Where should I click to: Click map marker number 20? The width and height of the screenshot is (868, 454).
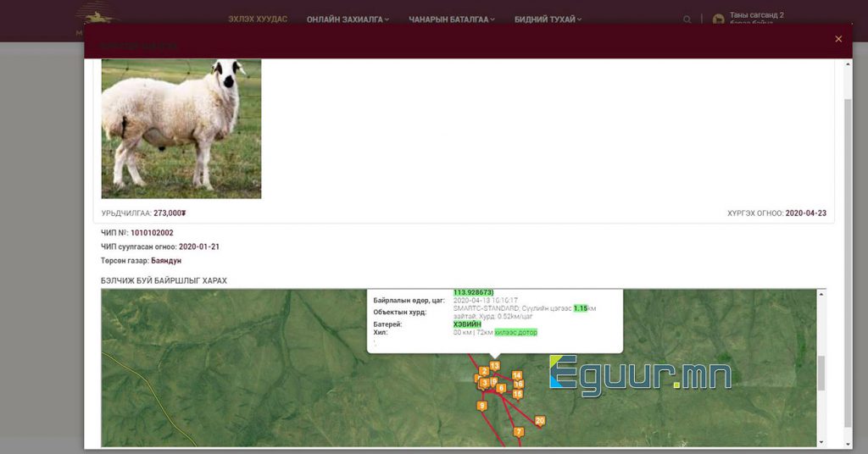click(x=540, y=421)
